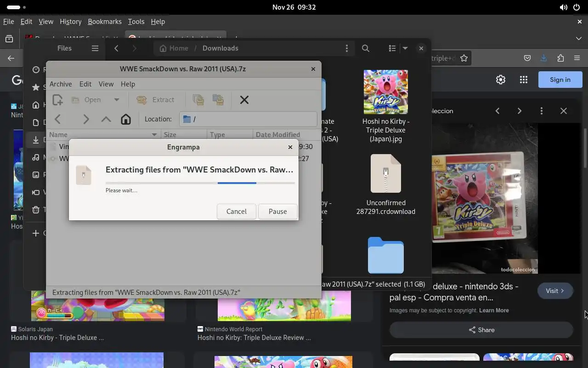Click Downloads breadcrumb in Files path bar

(220, 48)
